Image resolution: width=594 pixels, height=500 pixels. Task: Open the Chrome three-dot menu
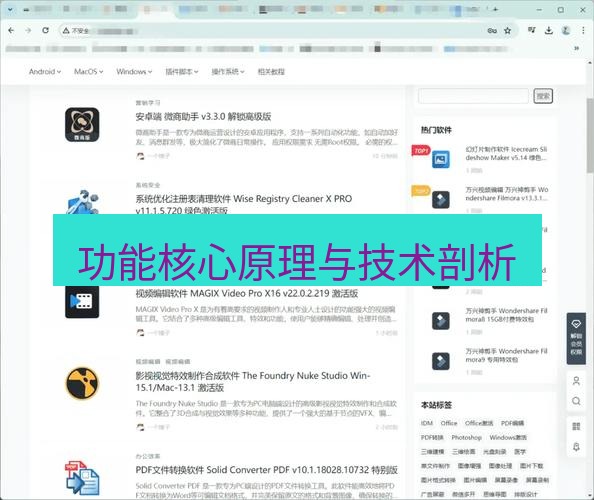(x=583, y=31)
